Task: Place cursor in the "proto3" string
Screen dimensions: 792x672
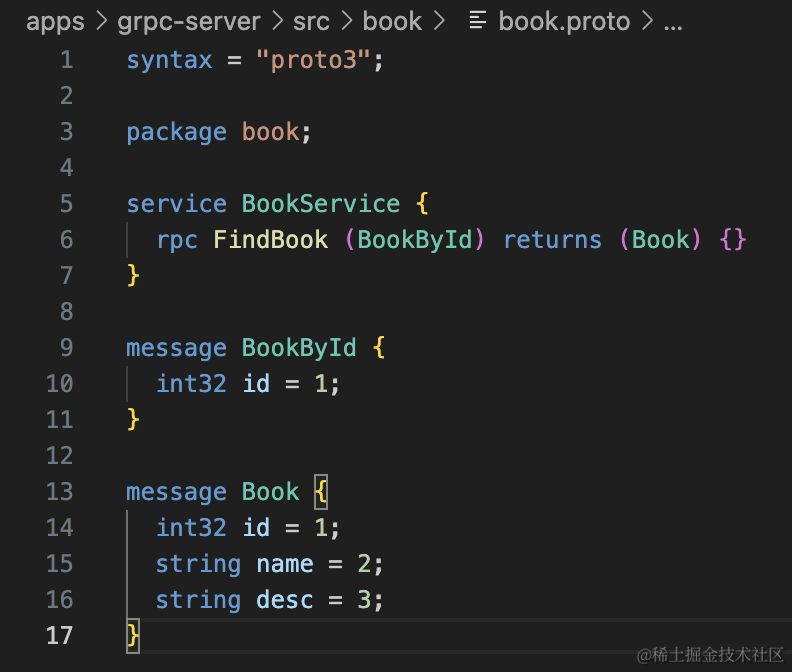Action: 314,60
